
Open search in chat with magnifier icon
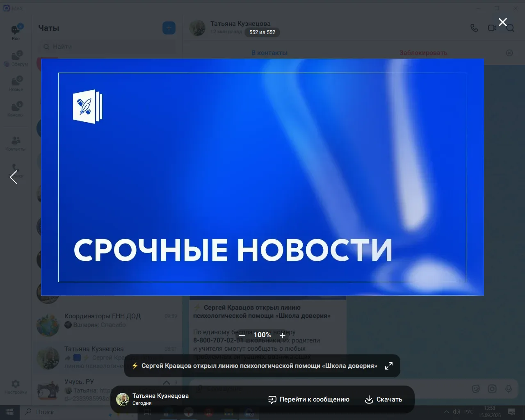510,28
